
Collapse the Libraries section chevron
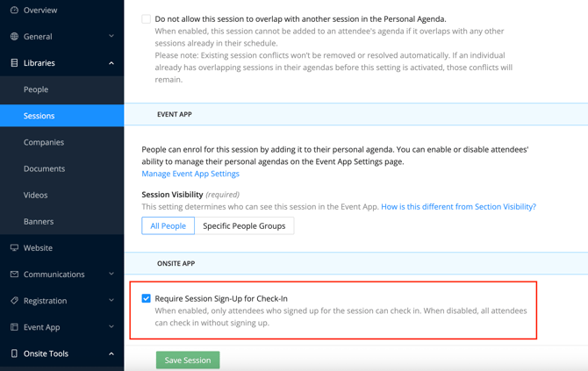(111, 63)
